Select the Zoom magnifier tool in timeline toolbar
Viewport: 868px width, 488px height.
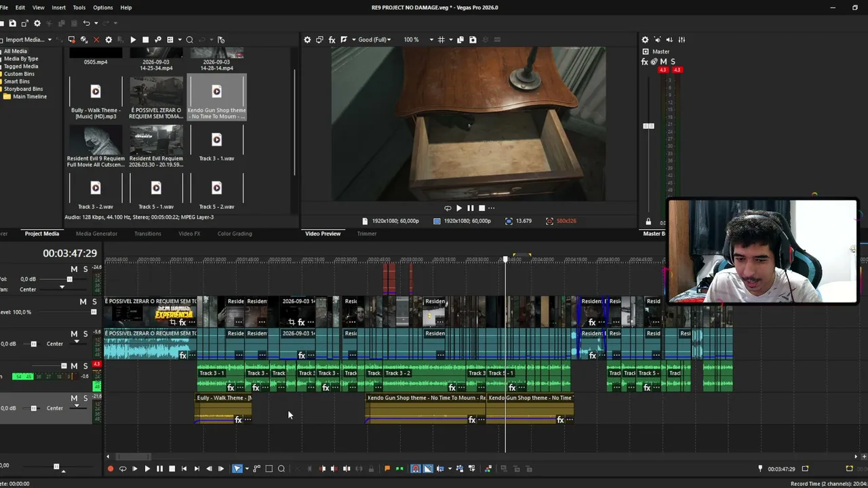[281, 468]
